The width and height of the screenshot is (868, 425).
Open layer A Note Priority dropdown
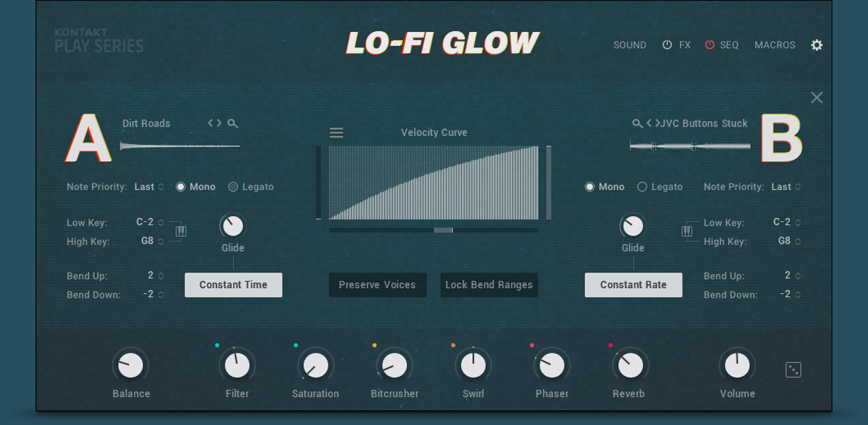[149, 186]
